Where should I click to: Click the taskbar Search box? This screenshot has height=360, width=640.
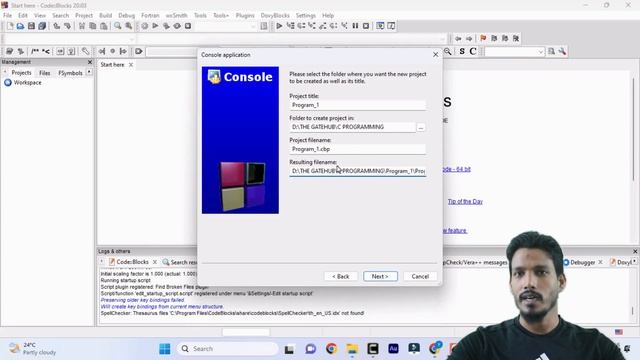tap(228, 349)
